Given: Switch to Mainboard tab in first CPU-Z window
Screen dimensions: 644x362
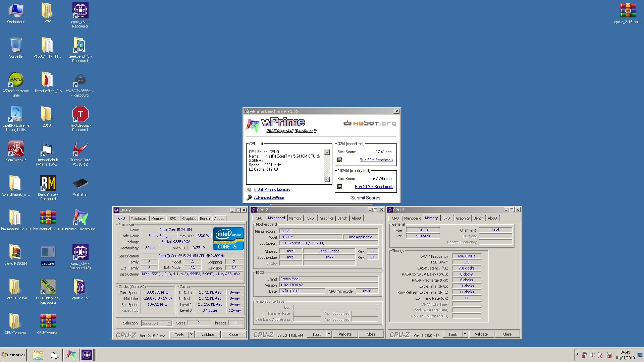Looking at the screenshot, I should (x=139, y=219).
